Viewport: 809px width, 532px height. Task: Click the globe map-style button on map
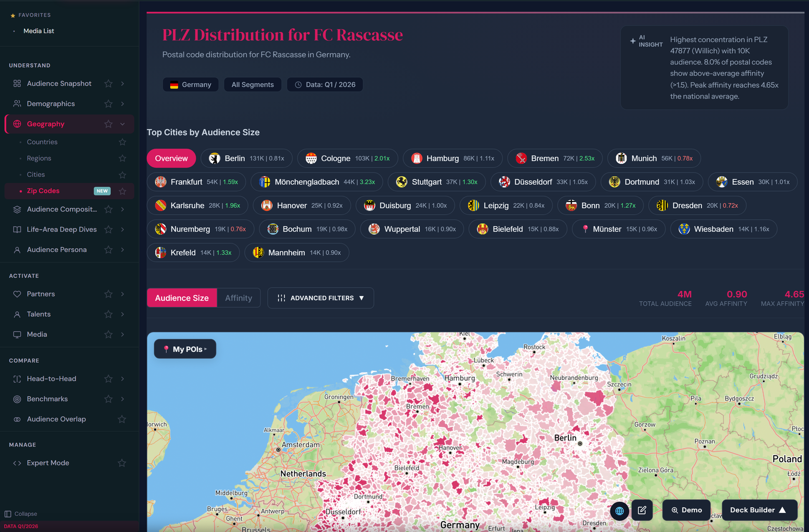619,510
